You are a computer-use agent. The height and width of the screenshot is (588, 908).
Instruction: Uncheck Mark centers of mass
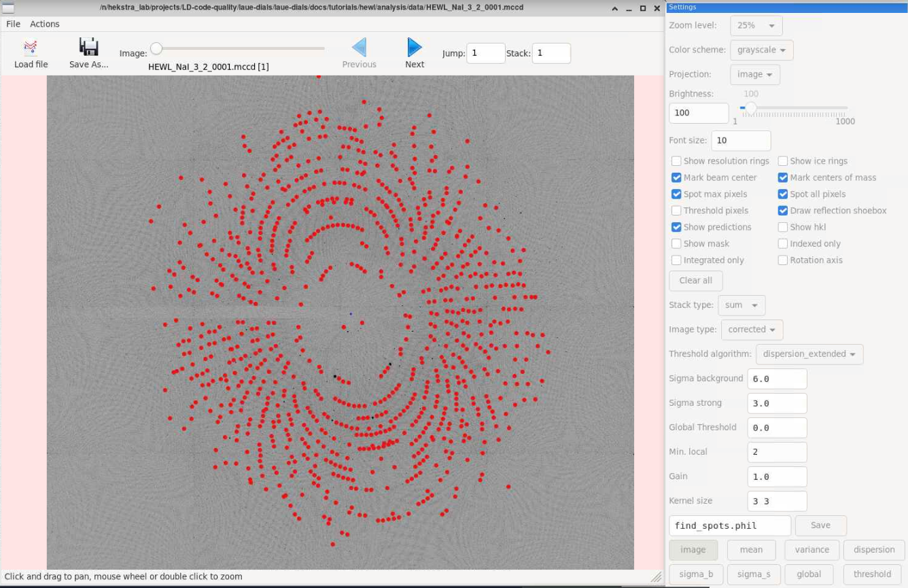783,177
